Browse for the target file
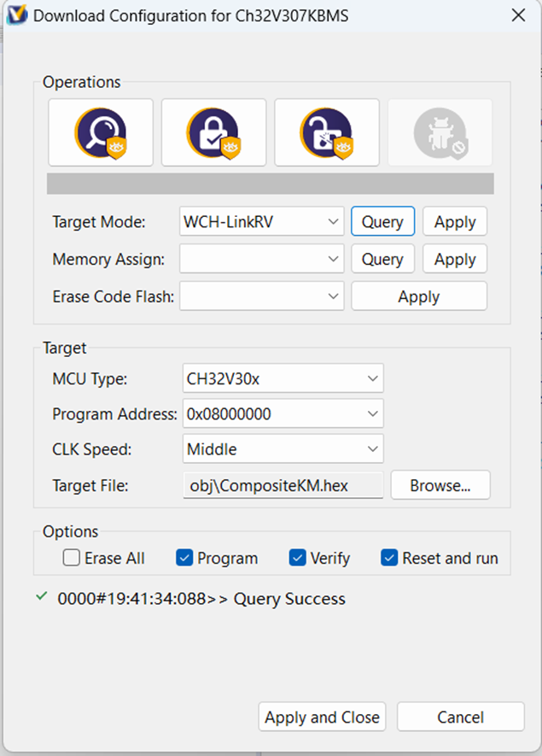Image resolution: width=542 pixels, height=756 pixels. click(440, 485)
